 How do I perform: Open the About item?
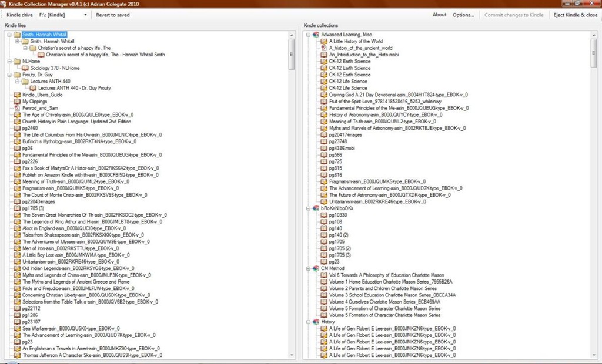point(439,15)
